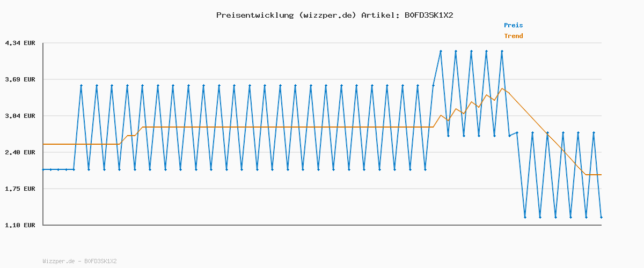Click the Wizzper.de watermark at bottom left
Screen dimensions: 644x268
[79, 261]
